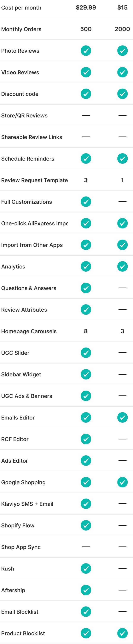Click the Klaviyo SMS + Email feature label
Viewport: 133px width, 644px height.
(27, 504)
